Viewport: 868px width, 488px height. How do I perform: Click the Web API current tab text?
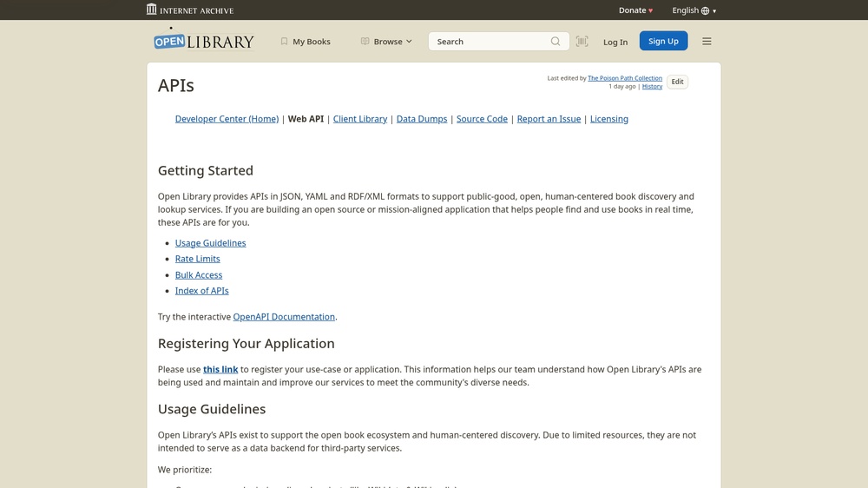point(306,119)
